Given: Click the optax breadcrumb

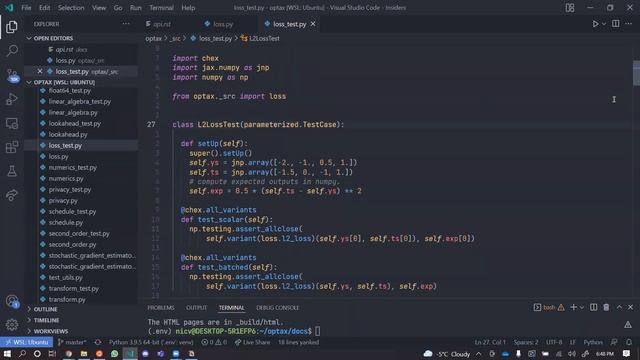Looking at the screenshot, I should click(x=153, y=38).
